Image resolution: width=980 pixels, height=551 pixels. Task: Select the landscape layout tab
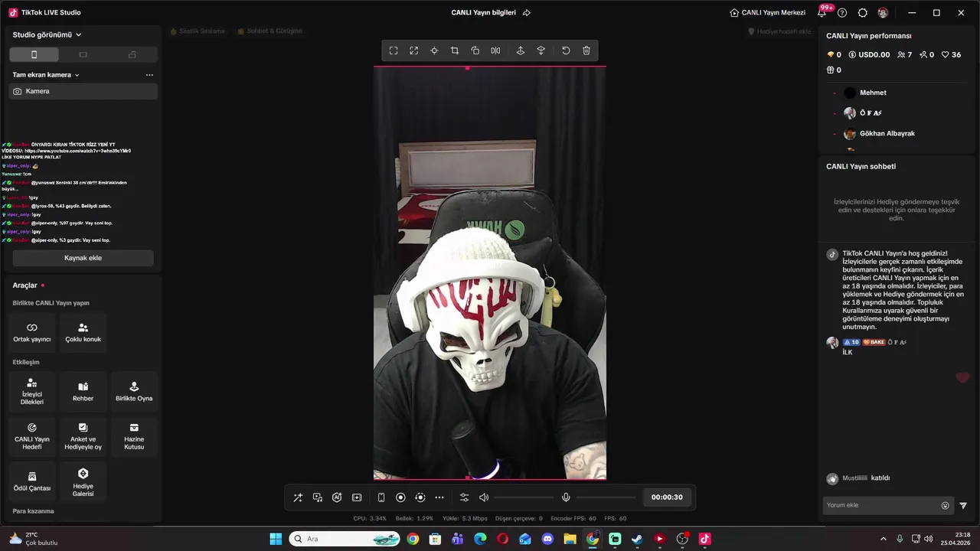pos(83,54)
